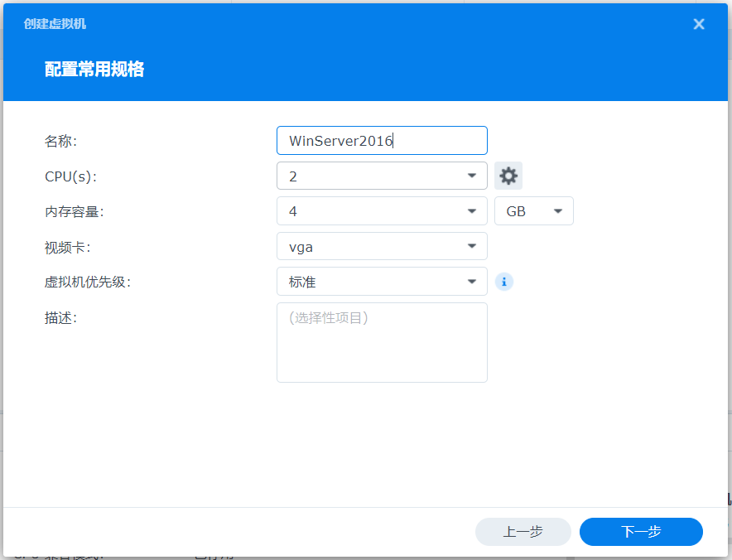This screenshot has width=732, height=560.
Task: Open the CPU(s) count dropdown
Action: [x=381, y=176]
